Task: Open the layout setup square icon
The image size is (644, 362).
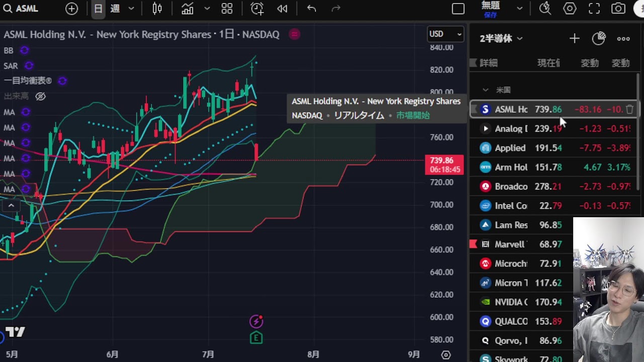Action: click(458, 9)
